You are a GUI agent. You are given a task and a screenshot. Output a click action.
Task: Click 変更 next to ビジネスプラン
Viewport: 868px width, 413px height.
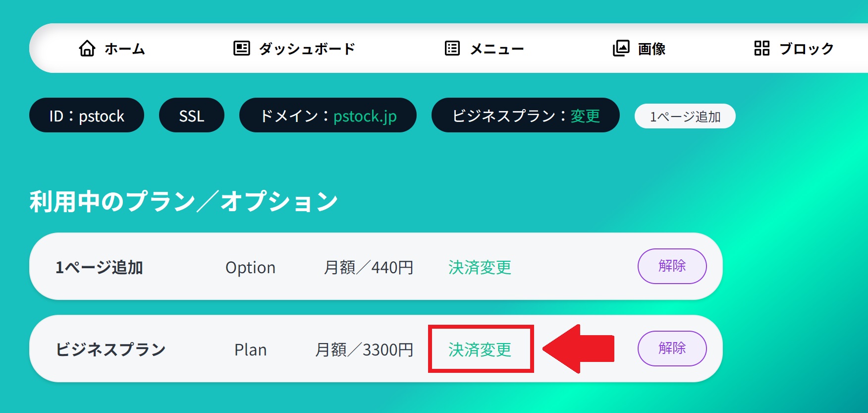pyautogui.click(x=585, y=116)
